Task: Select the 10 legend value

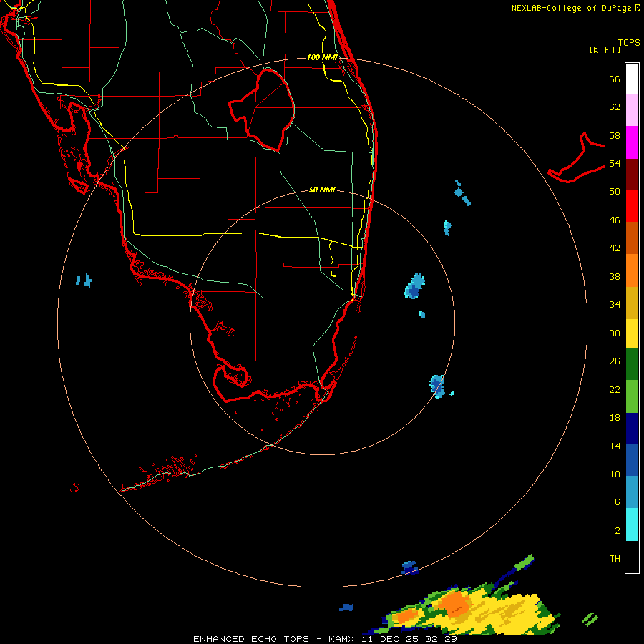Action: point(615,474)
